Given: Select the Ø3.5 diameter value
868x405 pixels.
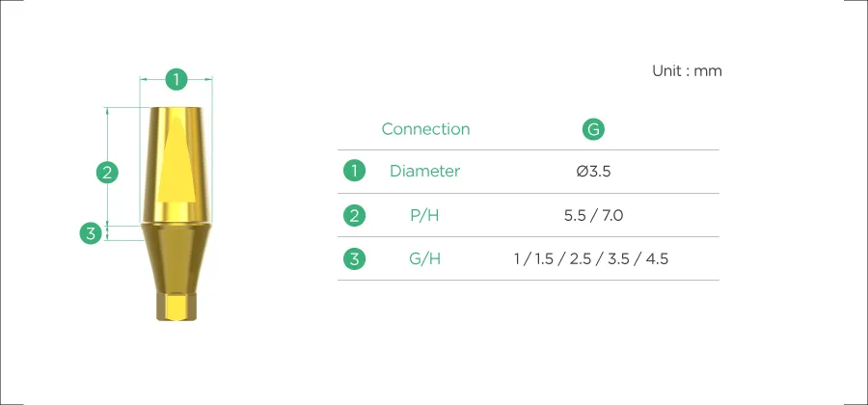Looking at the screenshot, I should [x=593, y=172].
